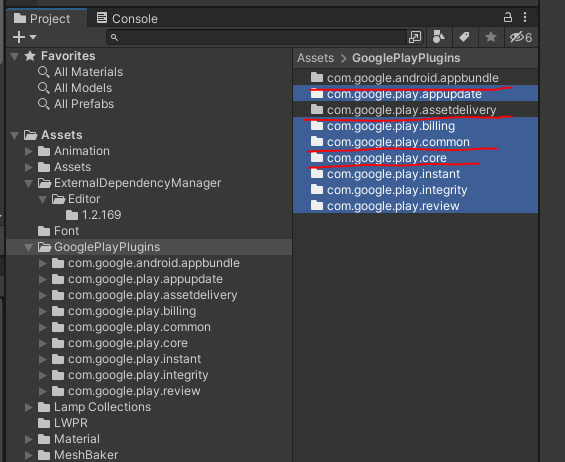This screenshot has width=565, height=462.
Task: Click the plus create asset button
Action: 19,37
